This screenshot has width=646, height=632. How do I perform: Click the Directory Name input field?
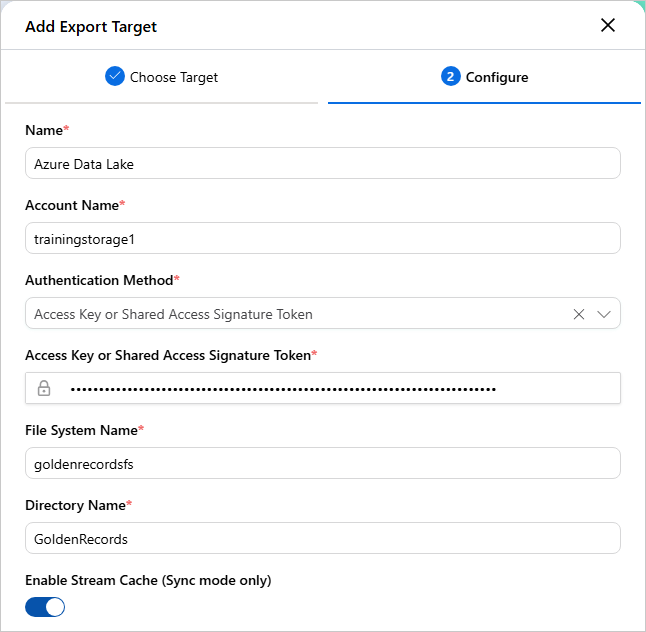(x=323, y=538)
